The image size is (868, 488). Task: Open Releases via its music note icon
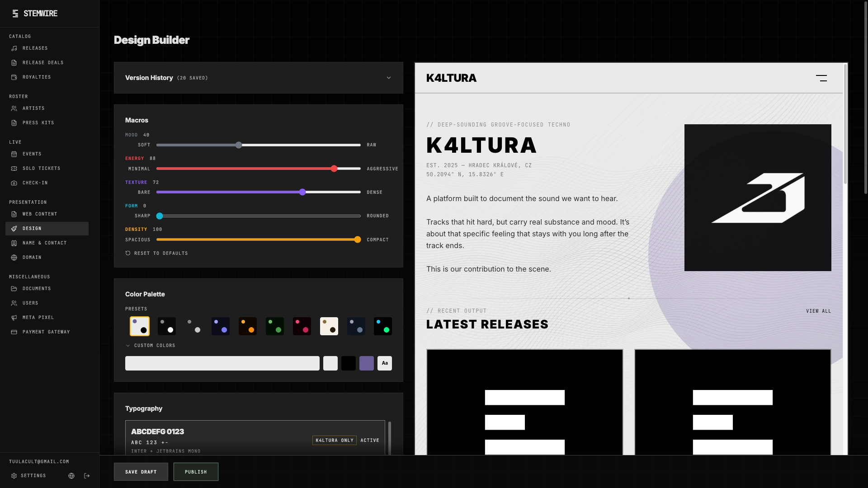click(14, 48)
